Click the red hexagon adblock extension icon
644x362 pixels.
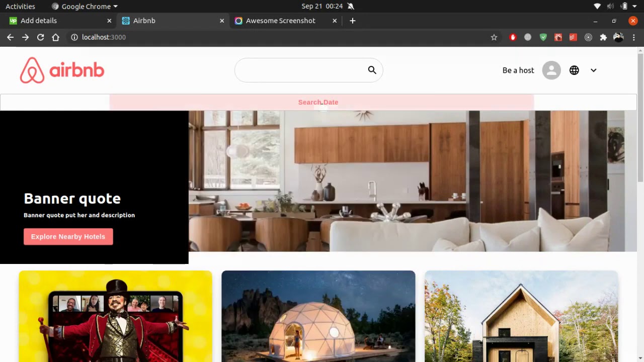pyautogui.click(x=513, y=37)
